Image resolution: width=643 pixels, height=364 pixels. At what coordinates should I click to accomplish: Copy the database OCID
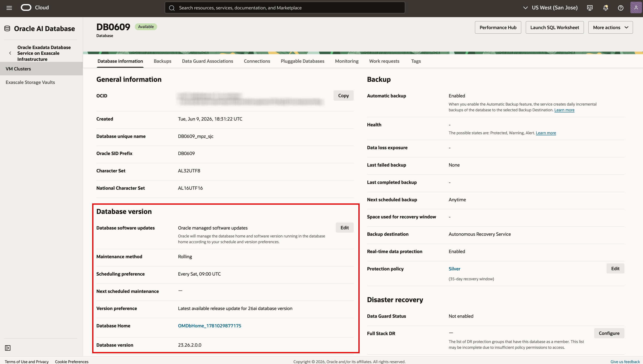coord(343,95)
